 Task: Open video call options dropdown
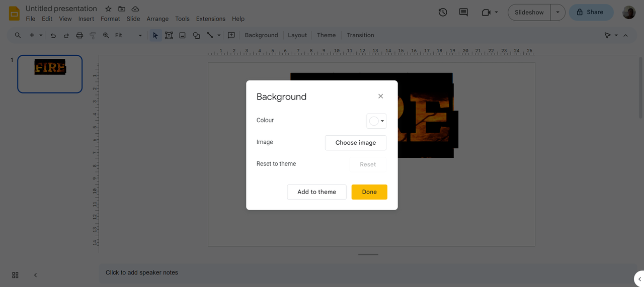(497, 12)
